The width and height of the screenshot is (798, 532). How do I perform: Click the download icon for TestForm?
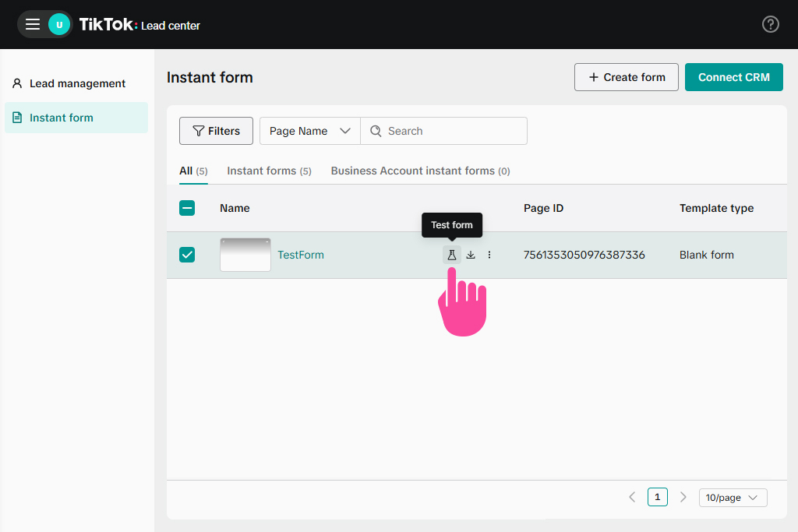pos(471,255)
